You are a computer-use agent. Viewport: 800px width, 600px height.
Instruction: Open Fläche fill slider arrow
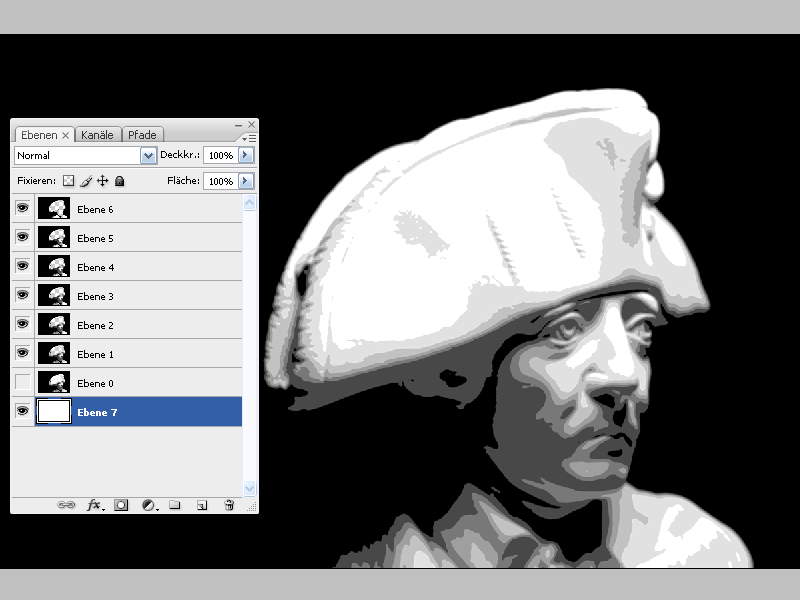coord(246,181)
